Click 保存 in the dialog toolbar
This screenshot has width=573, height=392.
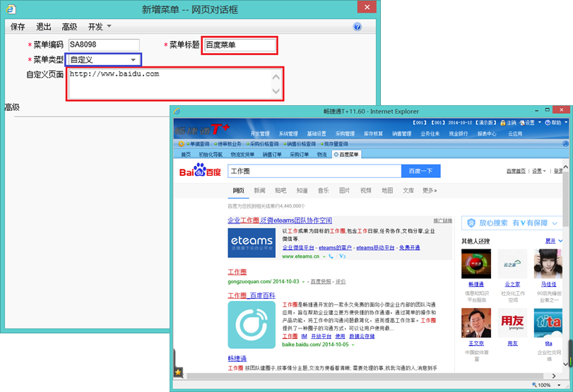pos(18,26)
